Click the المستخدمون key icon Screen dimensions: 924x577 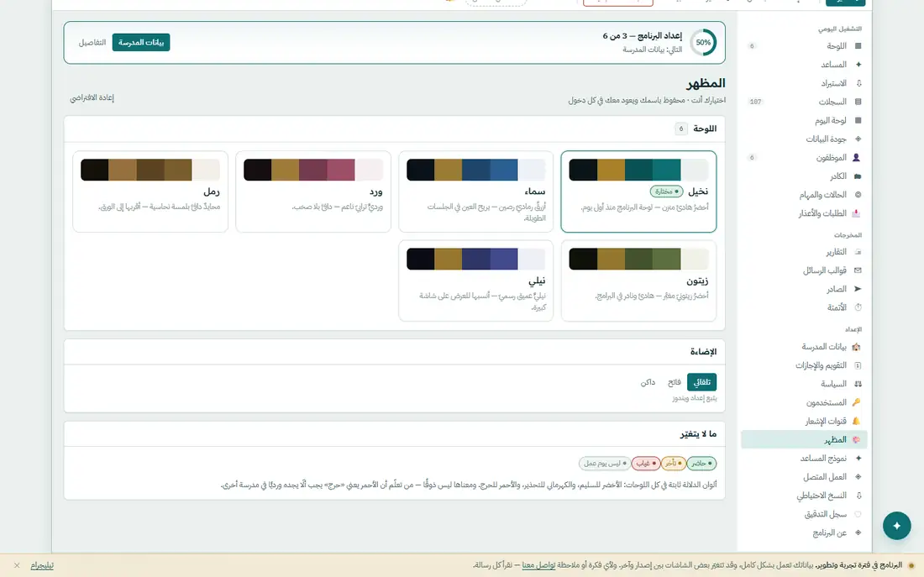pyautogui.click(x=856, y=402)
